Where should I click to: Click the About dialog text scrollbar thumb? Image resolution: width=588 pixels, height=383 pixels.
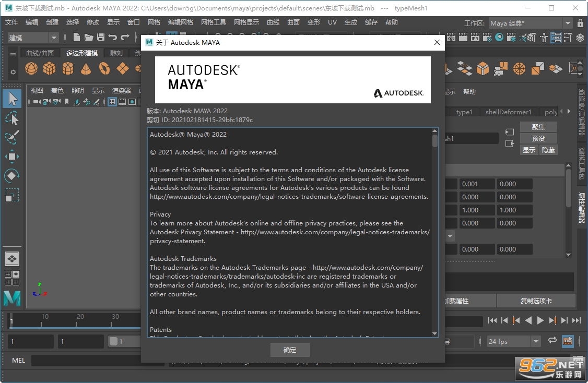tap(434, 140)
